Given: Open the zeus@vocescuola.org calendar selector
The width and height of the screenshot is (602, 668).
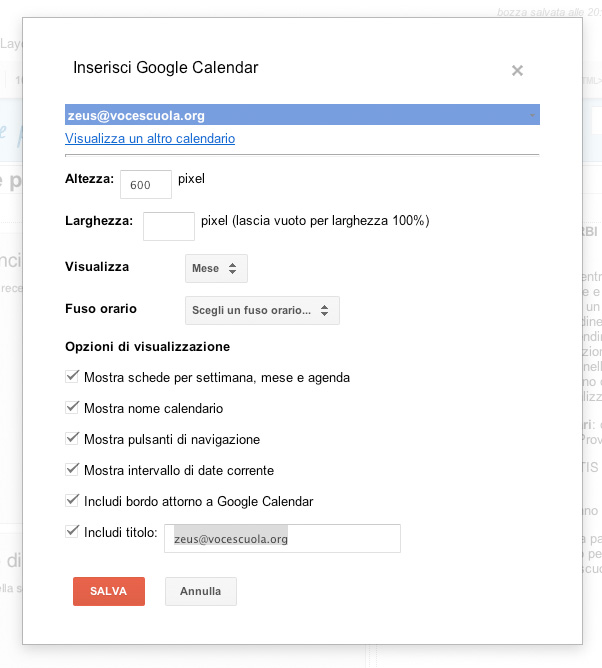Looking at the screenshot, I should pos(302,116).
